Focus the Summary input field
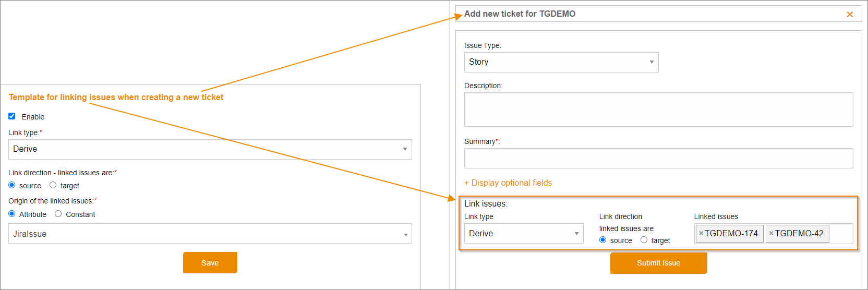The height and width of the screenshot is (290, 868). [659, 159]
